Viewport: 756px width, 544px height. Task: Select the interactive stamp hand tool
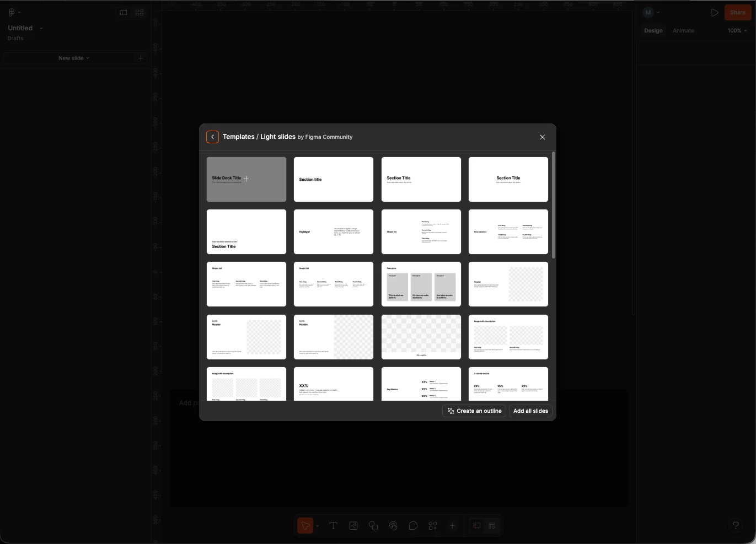393,526
